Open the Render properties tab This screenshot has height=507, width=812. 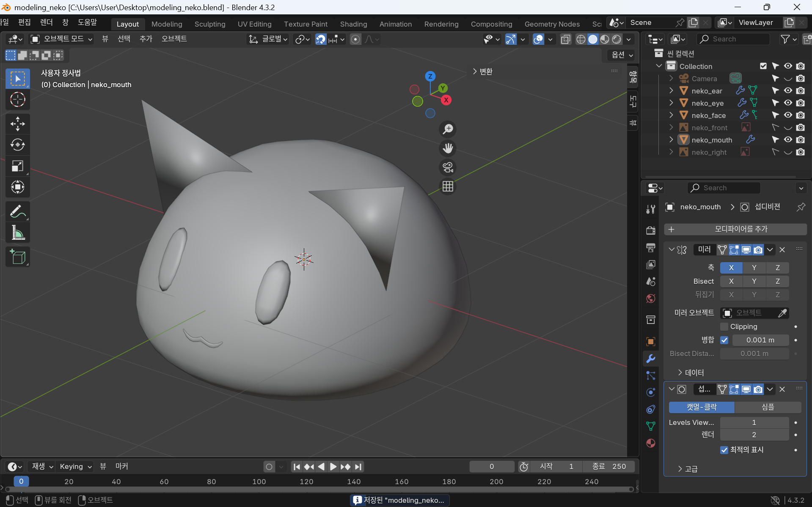tap(651, 230)
